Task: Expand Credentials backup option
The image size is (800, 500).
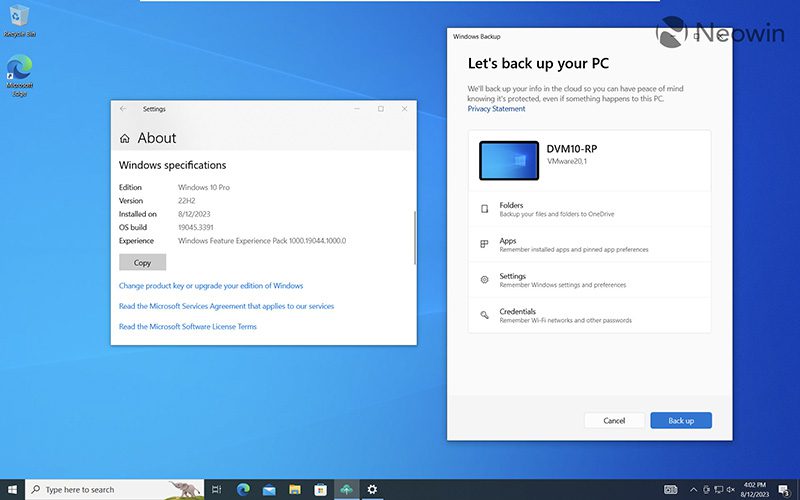Action: point(589,315)
